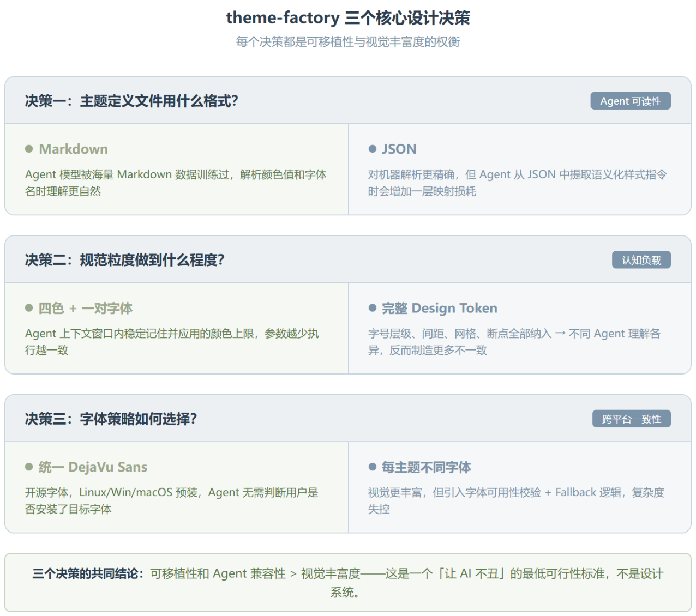This screenshot has height=616, width=696.
Task: Click the '跨平台一致性' badge
Action: 632,419
